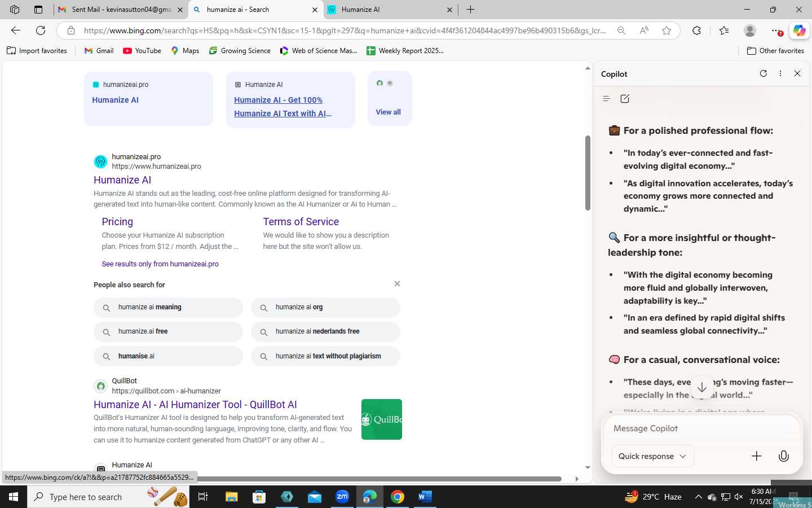Search for humanize ai nederlands free

pos(325,332)
